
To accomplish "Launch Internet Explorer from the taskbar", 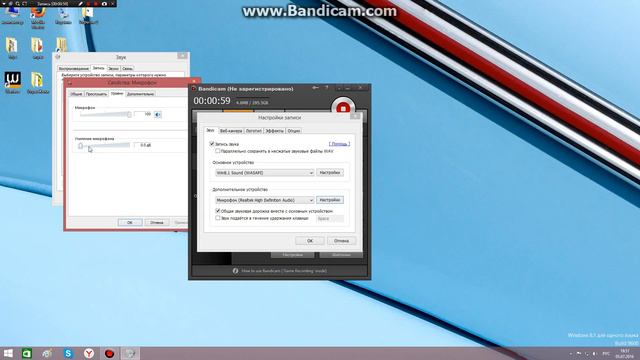I will tap(47, 353).
